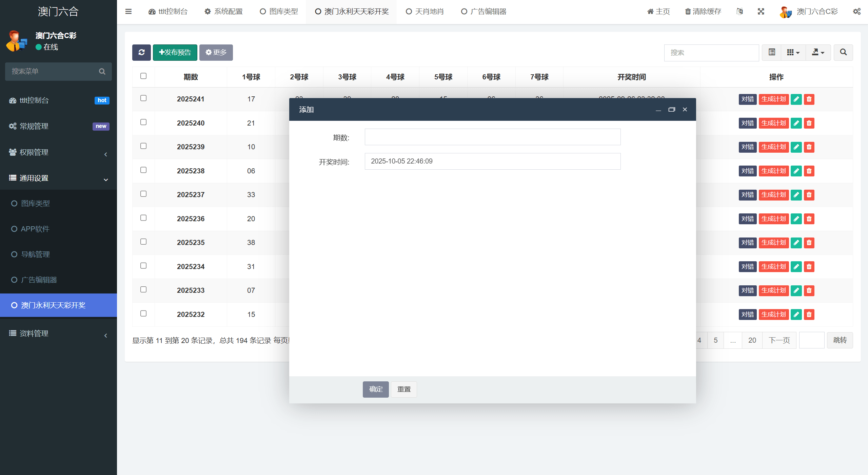Screen dimensions: 868x475
Task: Open 导航管理 in the sidebar
Action: point(35,254)
